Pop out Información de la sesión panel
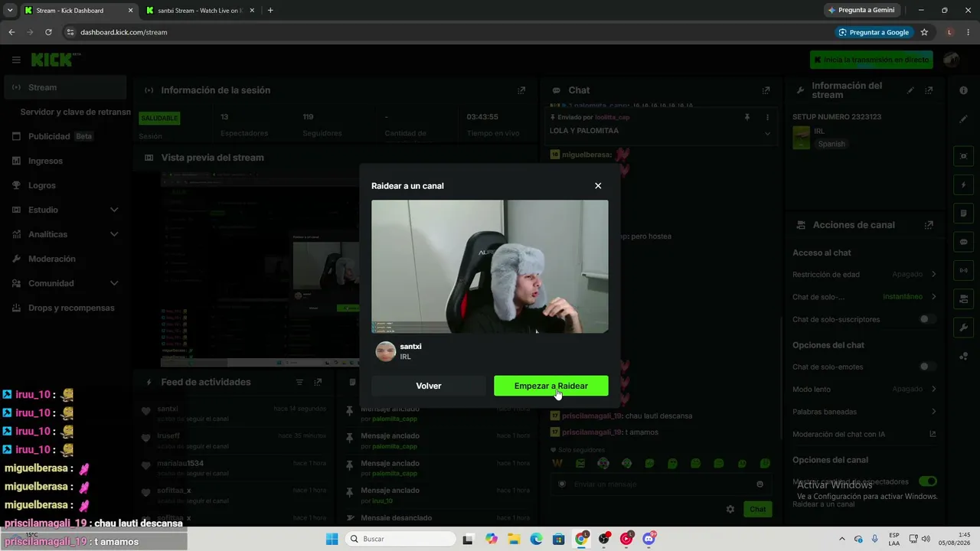The image size is (980, 551). click(x=521, y=90)
